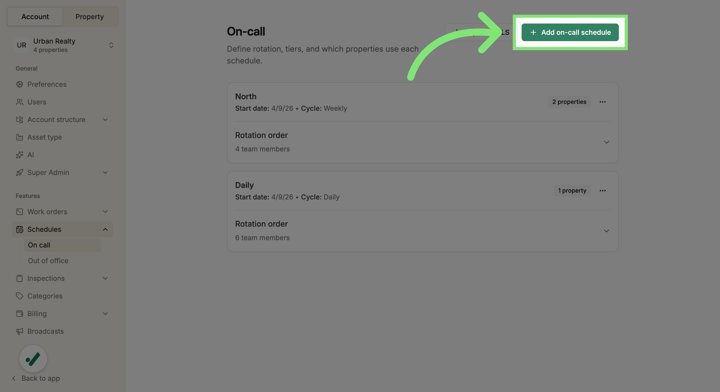The height and width of the screenshot is (392, 720).
Task: Click the Users people icon
Action: pyautogui.click(x=19, y=102)
